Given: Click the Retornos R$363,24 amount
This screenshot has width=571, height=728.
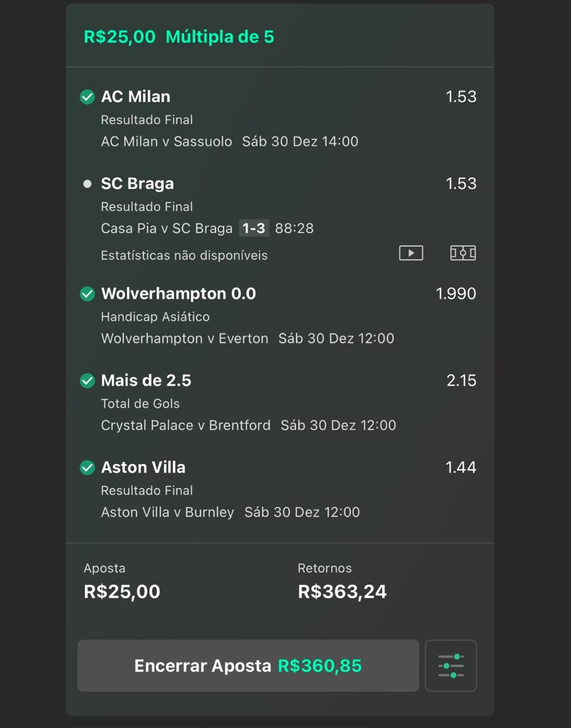Looking at the screenshot, I should coord(342,591).
